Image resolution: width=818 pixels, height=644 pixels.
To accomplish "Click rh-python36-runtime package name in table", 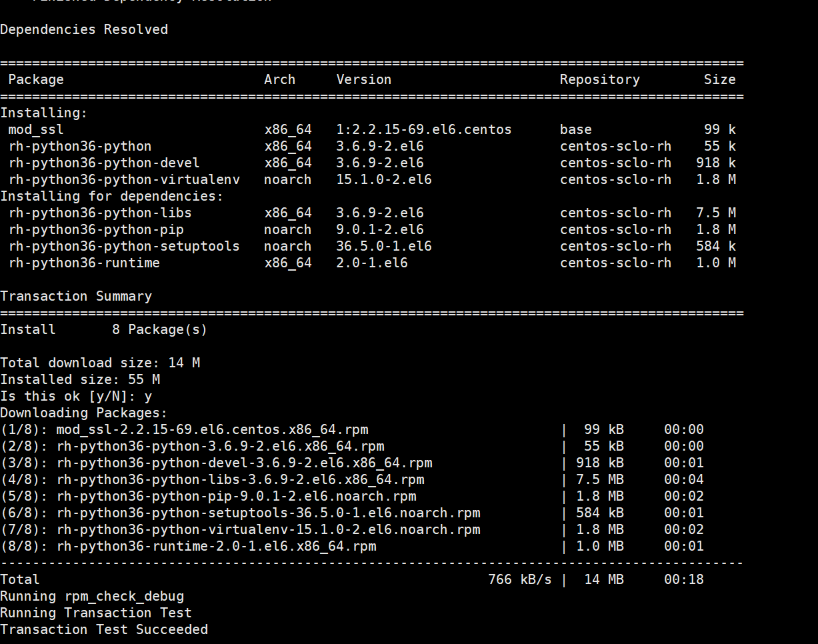I will click(x=84, y=263).
